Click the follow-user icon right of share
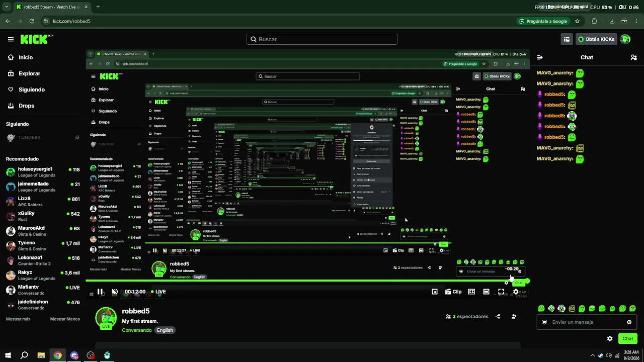 [514, 317]
